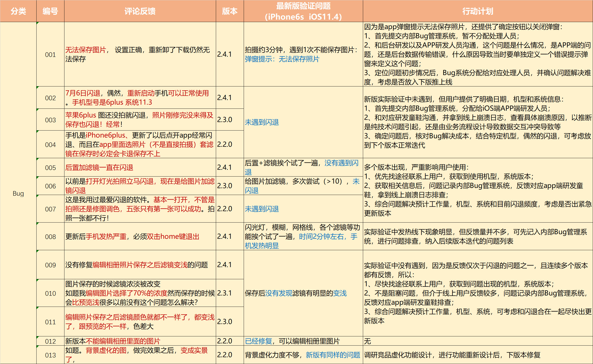
Task: Click the 行动计划 column header
Action: [x=477, y=11]
